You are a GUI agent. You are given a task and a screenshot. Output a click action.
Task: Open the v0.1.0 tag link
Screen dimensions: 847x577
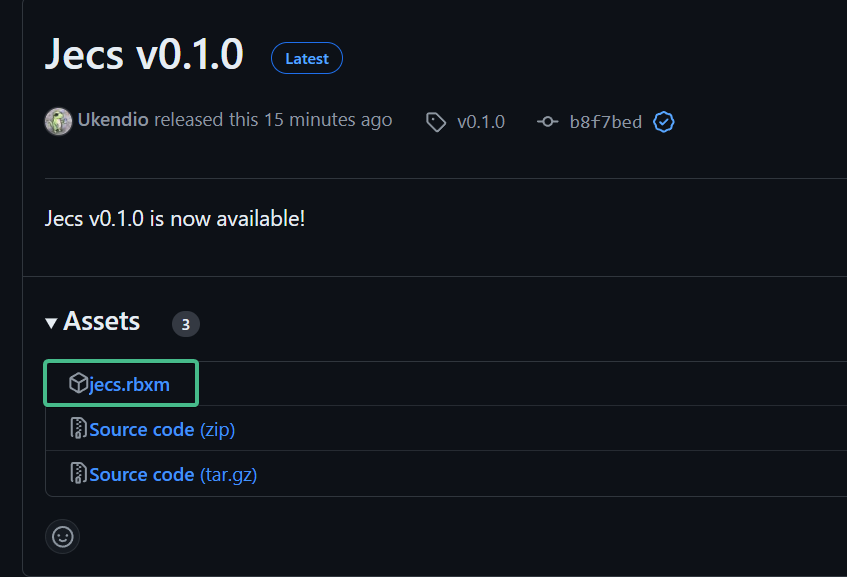481,122
